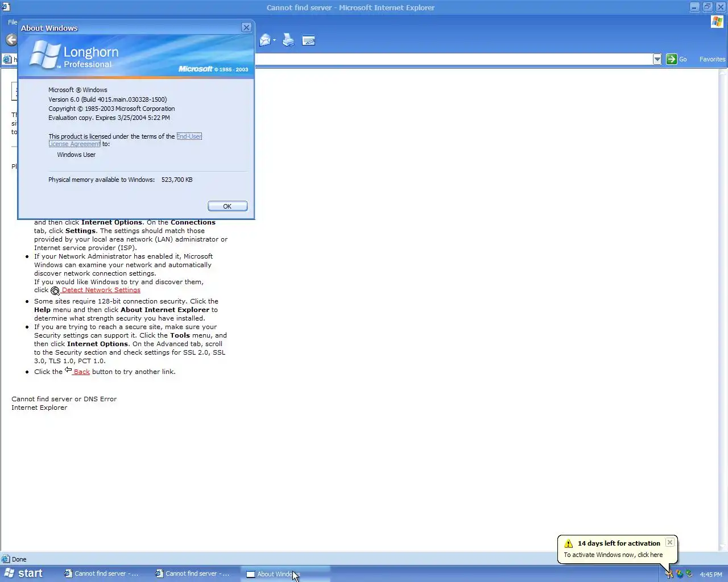Screen dimensions: 728x582
Task: Click the 'Windows User' licensee text
Action: pos(76,155)
